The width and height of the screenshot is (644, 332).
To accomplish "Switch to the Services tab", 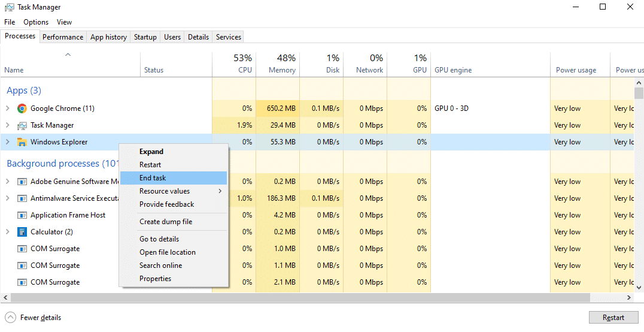I will coord(229,37).
